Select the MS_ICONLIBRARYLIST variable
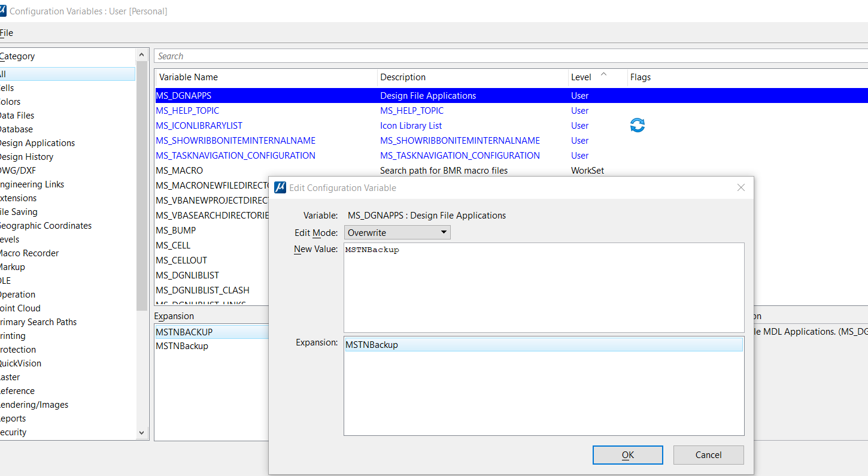This screenshot has height=476, width=868. 199,126
